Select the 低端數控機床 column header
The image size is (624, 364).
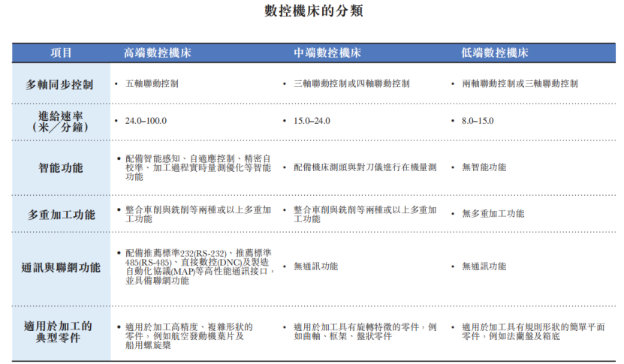coord(495,53)
